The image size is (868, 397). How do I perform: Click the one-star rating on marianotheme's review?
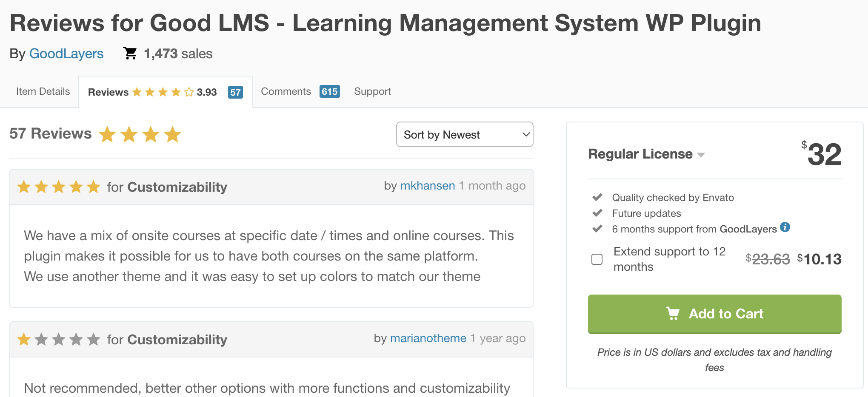[x=59, y=339]
